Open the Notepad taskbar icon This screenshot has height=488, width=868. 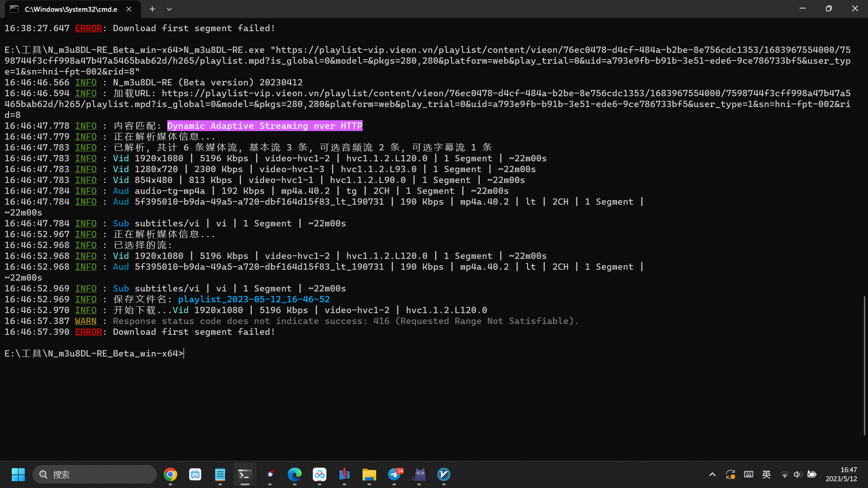[220, 474]
